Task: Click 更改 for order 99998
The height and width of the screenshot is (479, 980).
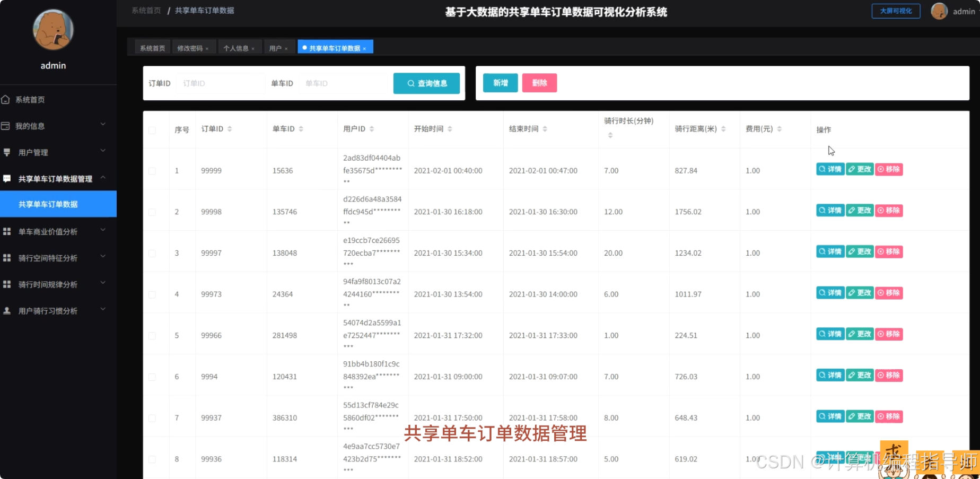Action: tap(860, 211)
